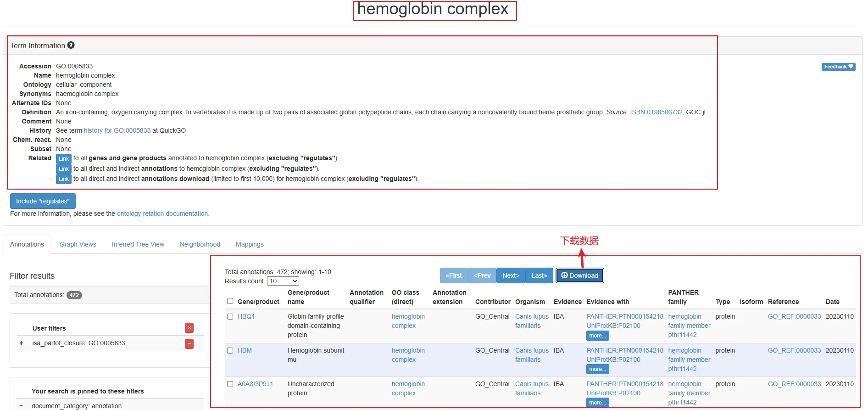Expand the first 'more...' button under HBQ1 evidence
Image resolution: width=868 pixels, height=410 pixels.
click(597, 336)
